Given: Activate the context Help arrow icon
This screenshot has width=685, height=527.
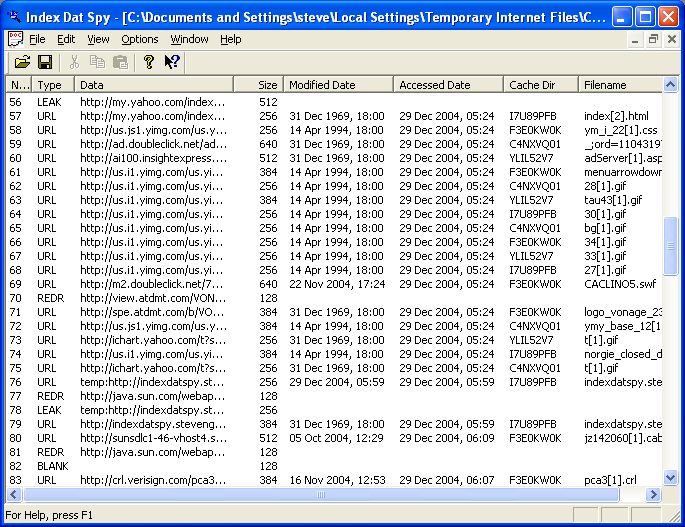Looking at the screenshot, I should click(172, 62).
